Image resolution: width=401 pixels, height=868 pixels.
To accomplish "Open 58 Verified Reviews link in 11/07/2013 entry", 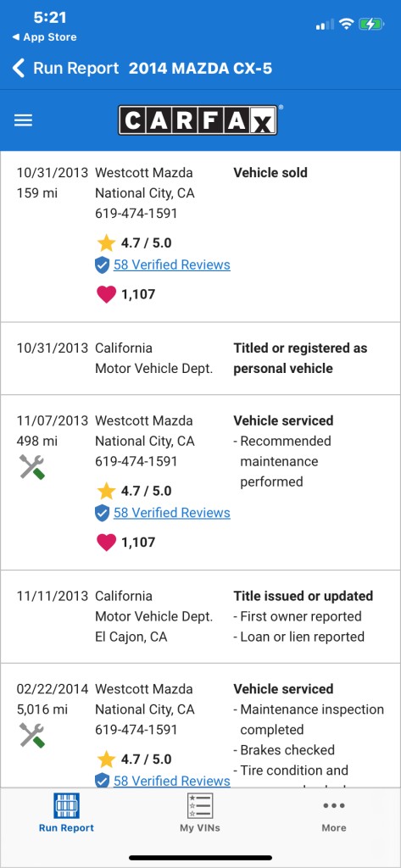I will coord(172,513).
